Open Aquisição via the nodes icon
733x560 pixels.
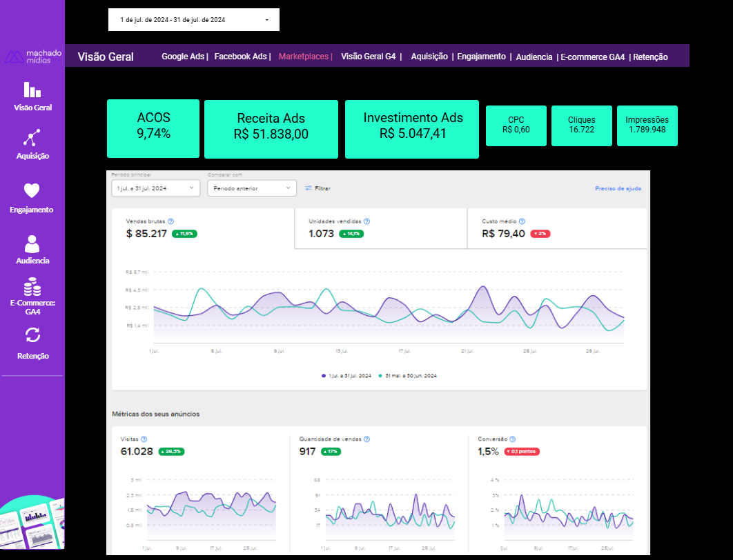[32, 138]
